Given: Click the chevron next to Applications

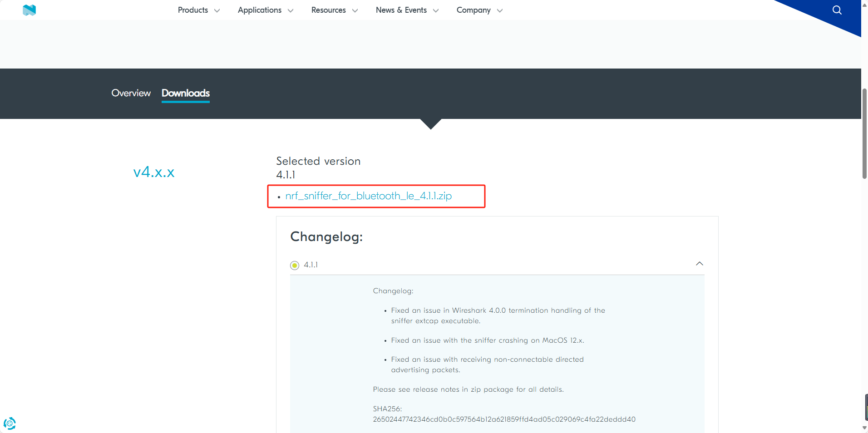Looking at the screenshot, I should (x=291, y=10).
